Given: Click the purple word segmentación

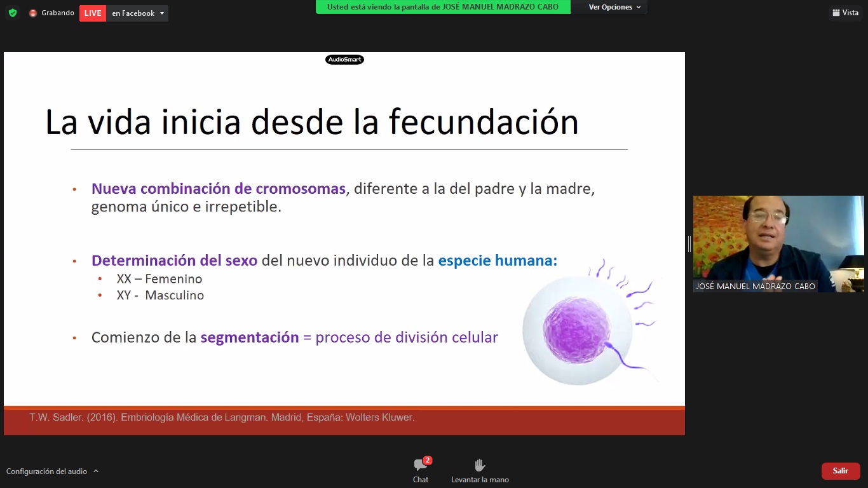Looking at the screenshot, I should [250, 337].
